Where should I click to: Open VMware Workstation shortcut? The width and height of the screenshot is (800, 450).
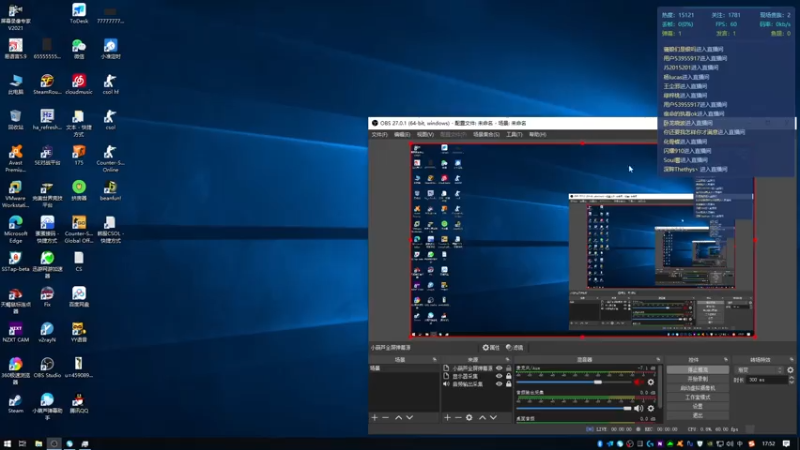pyautogui.click(x=16, y=194)
